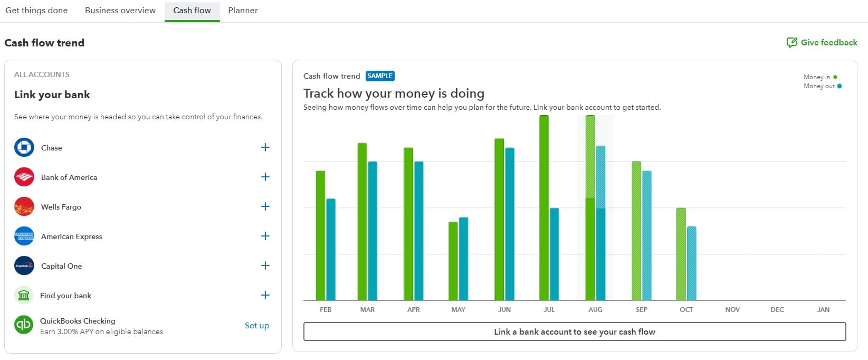Click plus sign next to Wells Fargo
Viewport: 868px width, 360px height.
click(265, 207)
